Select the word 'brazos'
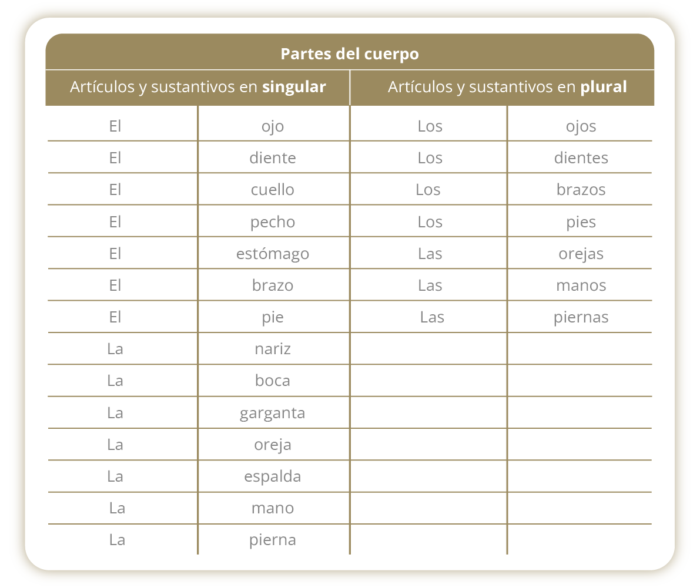 coord(581,190)
